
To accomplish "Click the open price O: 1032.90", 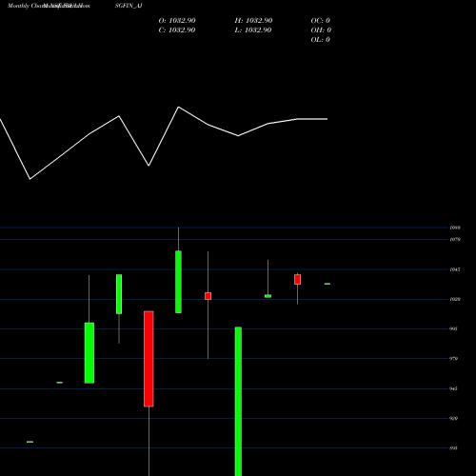I will (177, 20).
